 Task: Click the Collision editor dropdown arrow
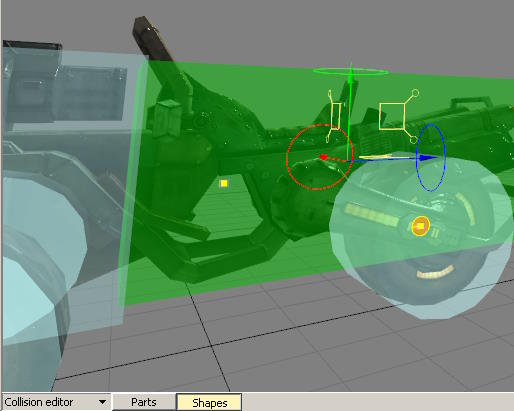point(103,402)
